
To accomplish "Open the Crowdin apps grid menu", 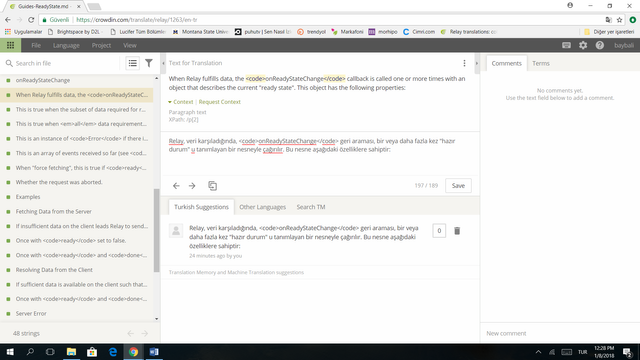I will pyautogui.click(x=10, y=45).
